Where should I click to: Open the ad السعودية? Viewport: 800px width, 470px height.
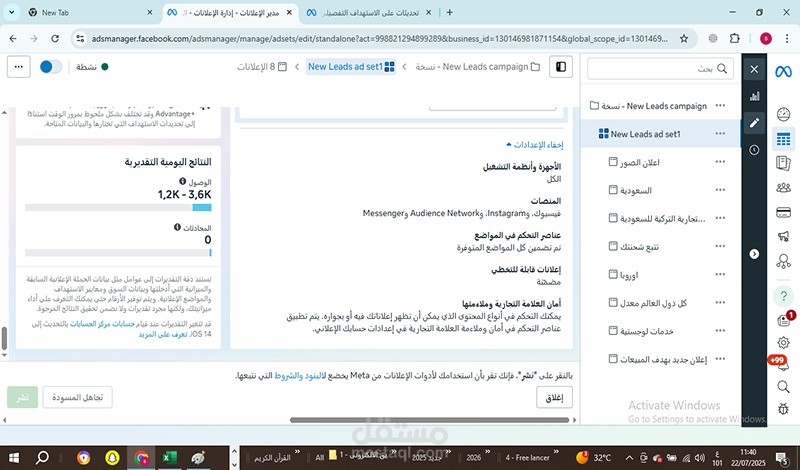point(630,190)
